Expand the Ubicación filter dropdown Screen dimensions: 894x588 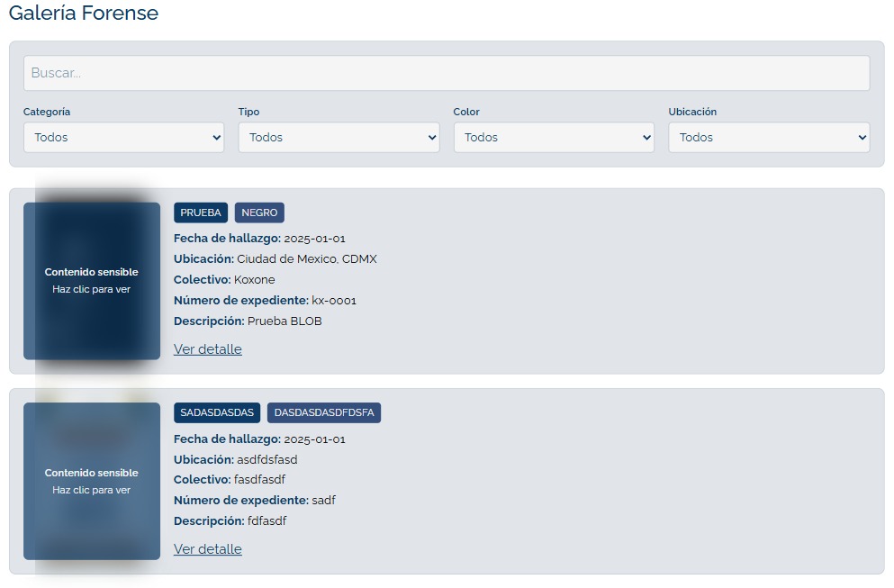coord(769,137)
